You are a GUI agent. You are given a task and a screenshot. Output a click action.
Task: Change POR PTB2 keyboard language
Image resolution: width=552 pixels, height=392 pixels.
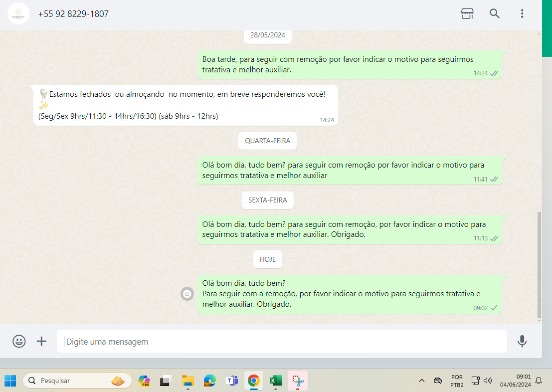[457, 381]
